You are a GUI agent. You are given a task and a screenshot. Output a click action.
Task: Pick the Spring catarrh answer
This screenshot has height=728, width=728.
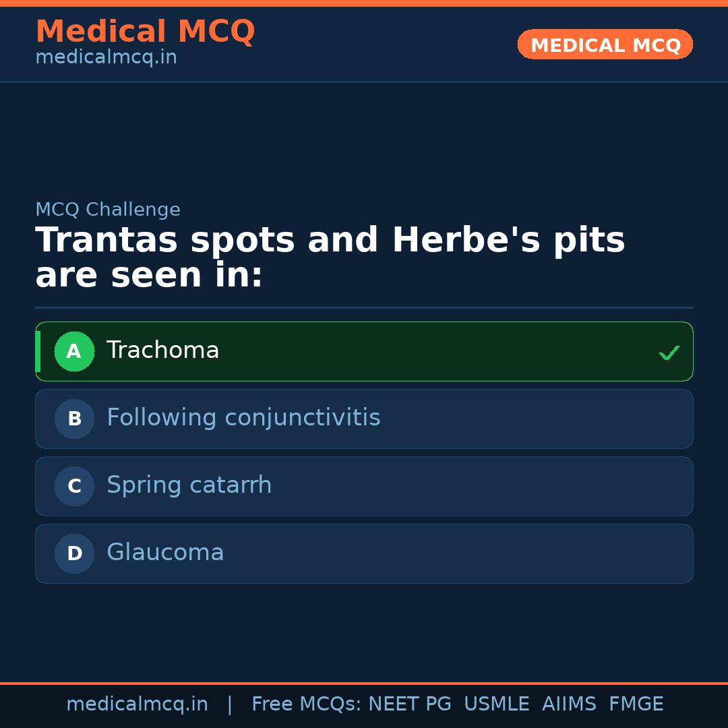[x=364, y=486]
